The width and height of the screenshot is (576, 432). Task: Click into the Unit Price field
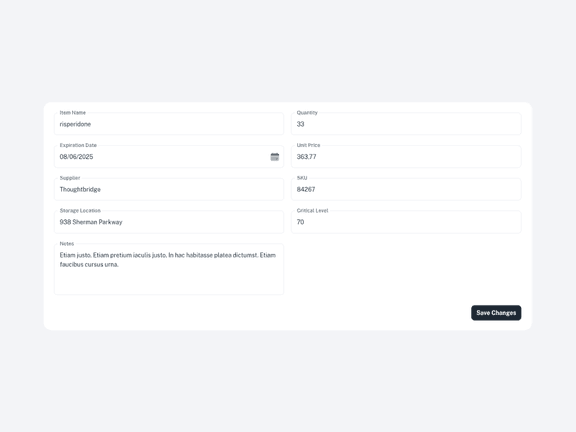pos(406,156)
